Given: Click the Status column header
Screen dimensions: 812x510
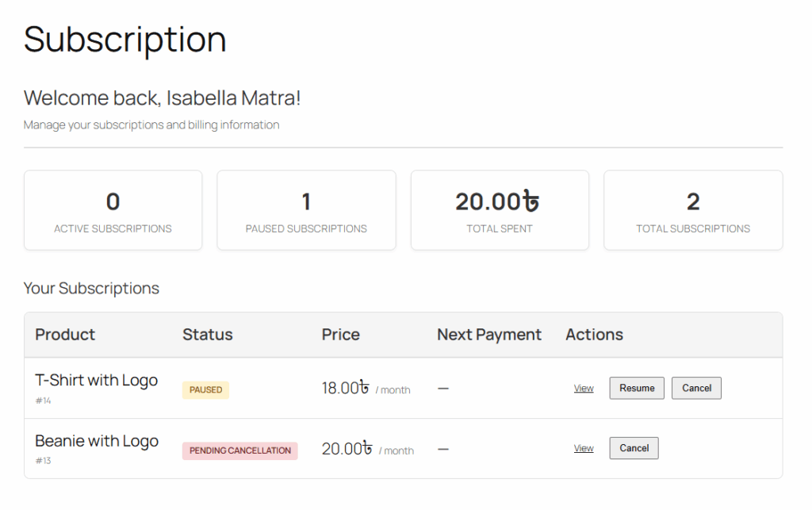Looking at the screenshot, I should pos(207,335).
